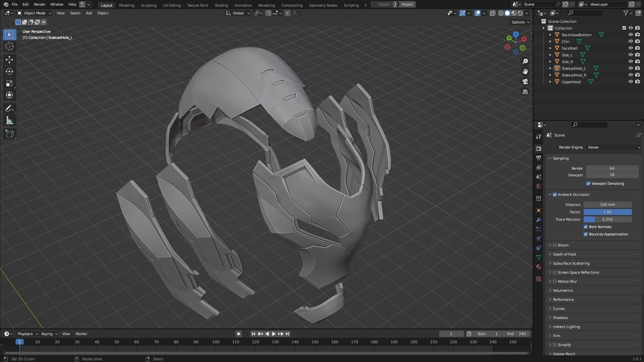Switch perspective/orthographic grid icon
Viewport: 644px width, 362px height.
(x=525, y=92)
